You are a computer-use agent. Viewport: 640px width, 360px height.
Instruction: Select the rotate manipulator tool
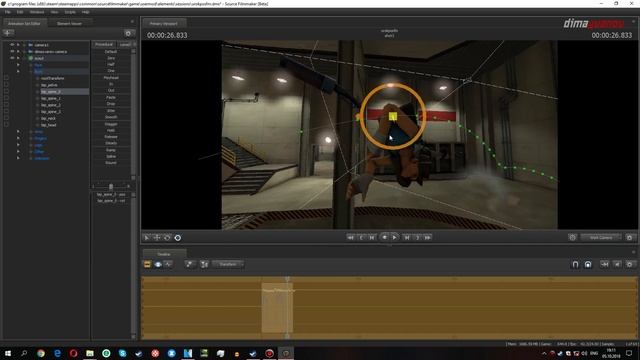tap(167, 238)
